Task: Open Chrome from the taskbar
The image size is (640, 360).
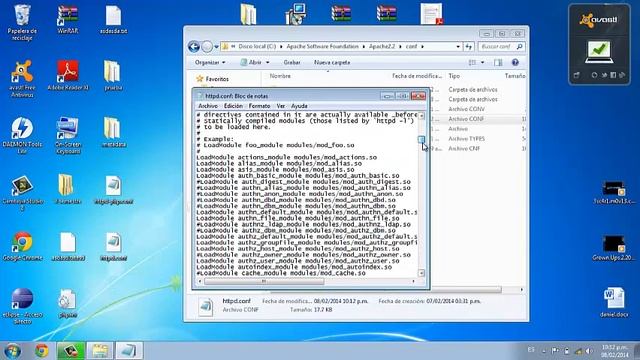Action: pyautogui.click(x=41, y=351)
